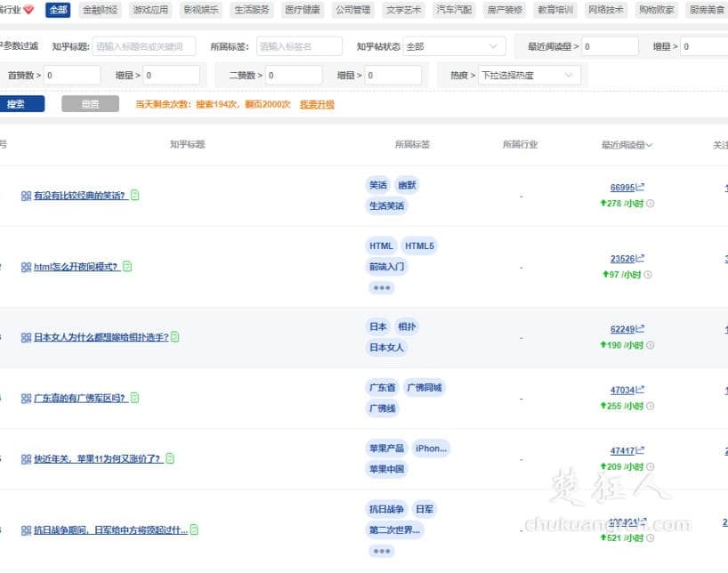The image size is (728, 573).
Task: Click the external-link icon next to 62249
Action: click(x=638, y=328)
